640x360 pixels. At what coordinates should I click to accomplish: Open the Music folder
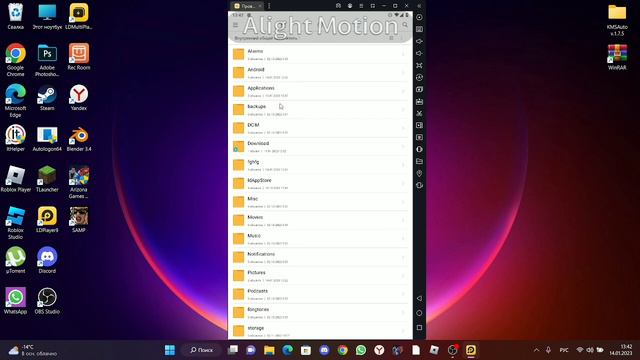[320, 239]
